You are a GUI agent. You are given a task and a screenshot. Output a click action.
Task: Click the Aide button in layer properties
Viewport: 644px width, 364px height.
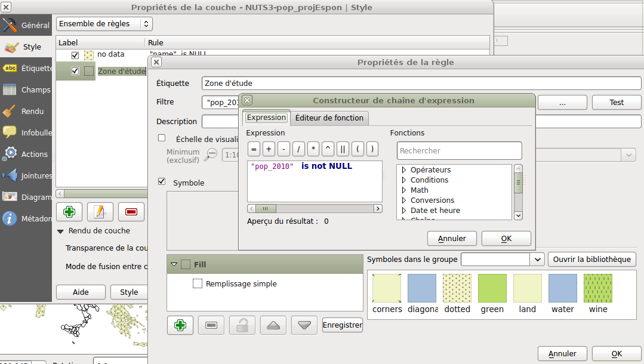[81, 292]
